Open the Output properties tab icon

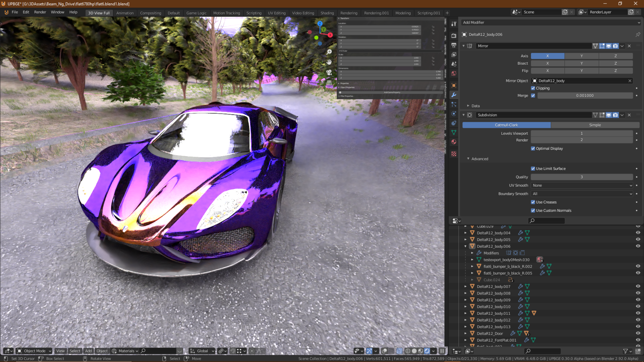pos(454,45)
